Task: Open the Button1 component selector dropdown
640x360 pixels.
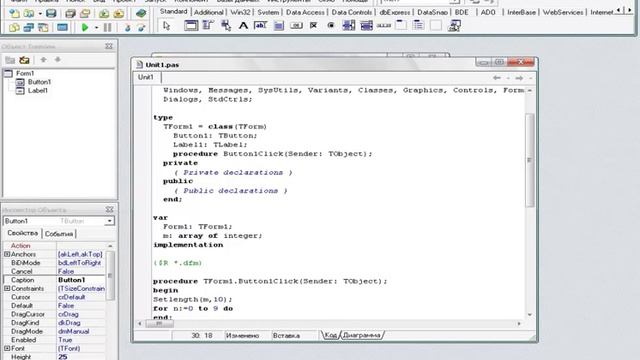Action: click(109, 221)
